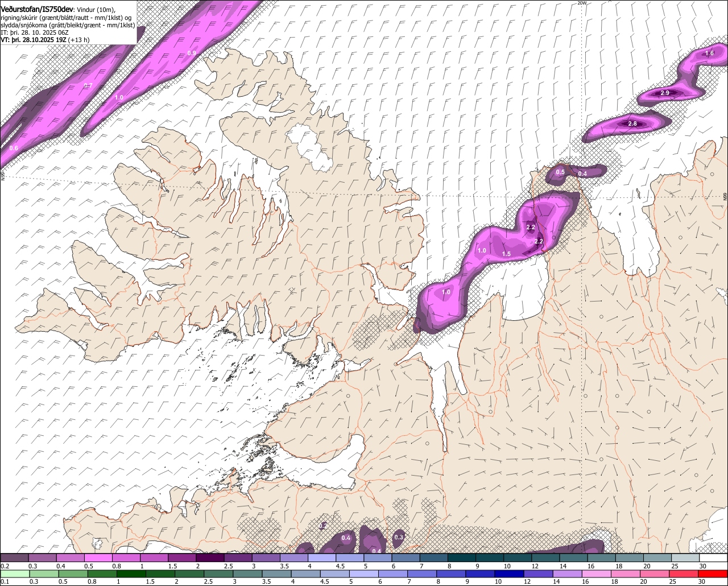This screenshot has height=586, width=728.
Task: Pick the light grey top-row swatch above 25
Action: [686, 558]
